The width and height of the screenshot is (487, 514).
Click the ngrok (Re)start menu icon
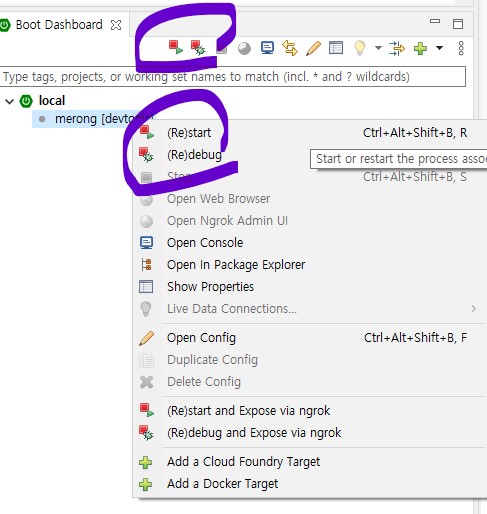click(147, 410)
